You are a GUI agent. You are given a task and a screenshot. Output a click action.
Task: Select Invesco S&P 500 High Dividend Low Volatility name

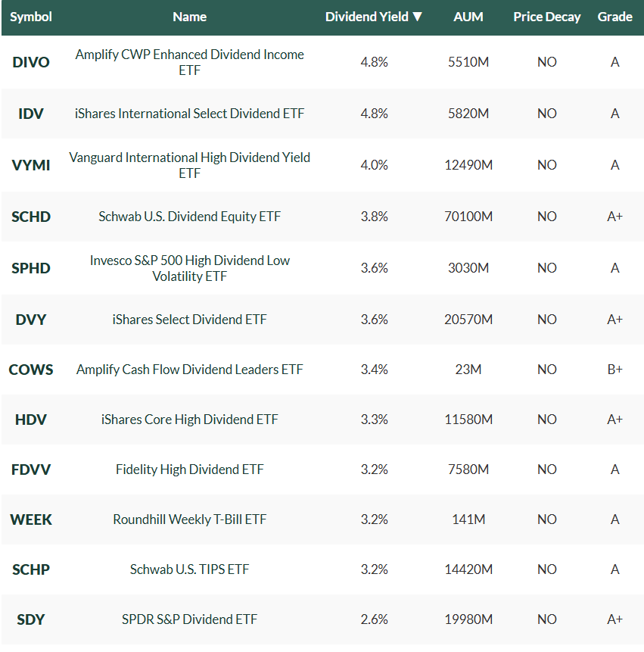pyautogui.click(x=189, y=268)
